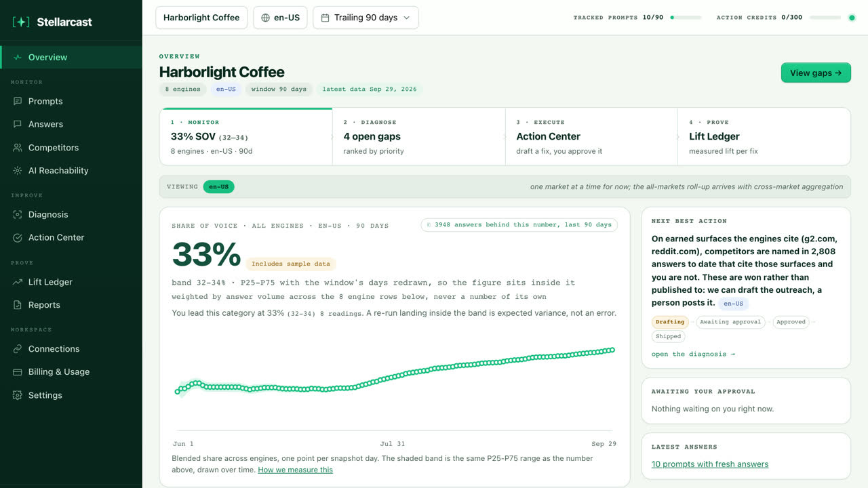This screenshot has width=868, height=488.
Task: Click the '8 engines' tag under title
Action: tap(183, 89)
